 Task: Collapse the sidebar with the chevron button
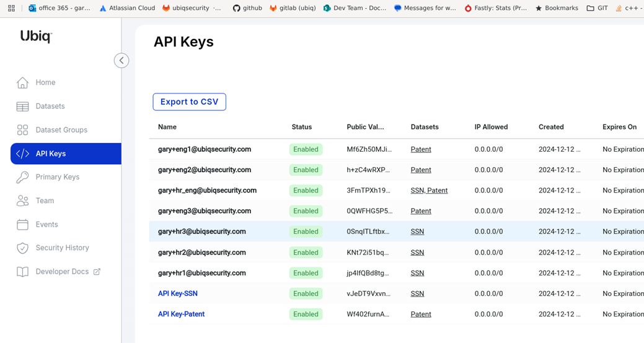pyautogui.click(x=121, y=61)
